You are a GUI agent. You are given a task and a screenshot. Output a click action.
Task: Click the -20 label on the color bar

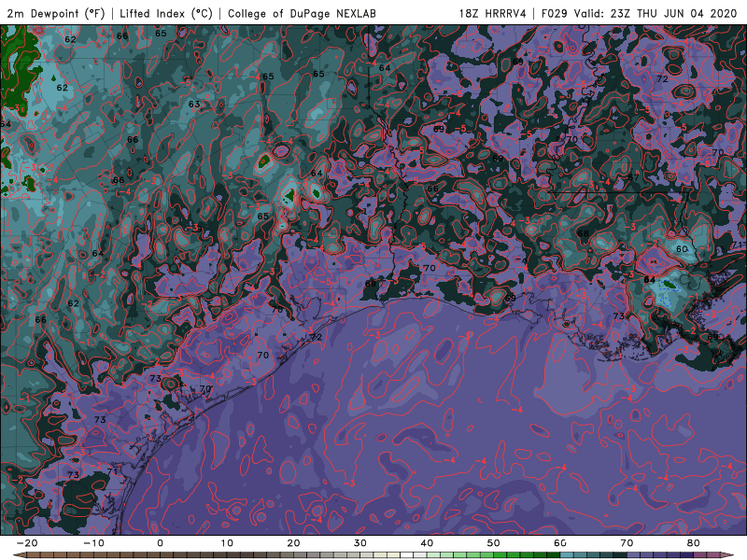[x=27, y=543]
